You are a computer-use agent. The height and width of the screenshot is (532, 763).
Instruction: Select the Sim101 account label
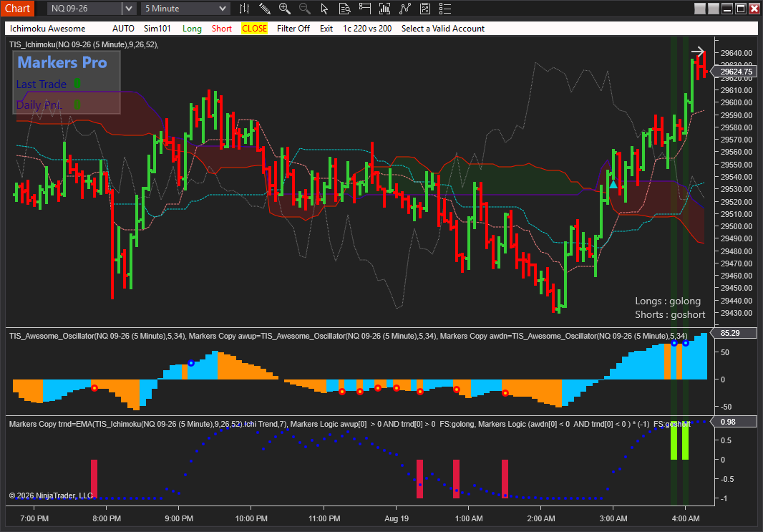(x=157, y=28)
